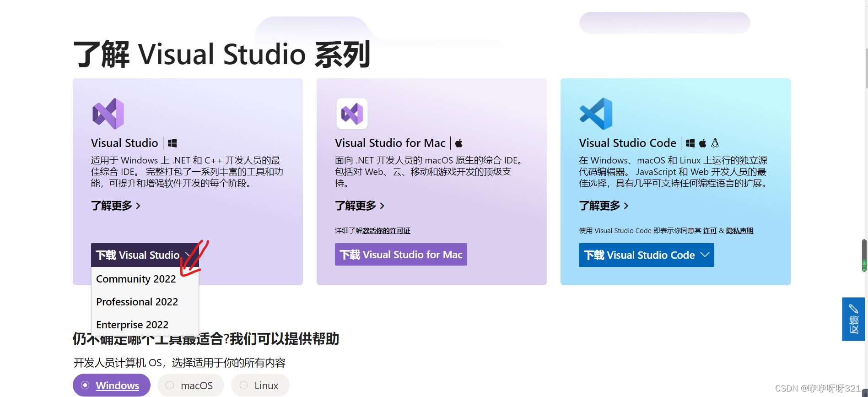Open the 许可 license link for VS Code
The width and height of the screenshot is (868, 397).
coord(710,231)
